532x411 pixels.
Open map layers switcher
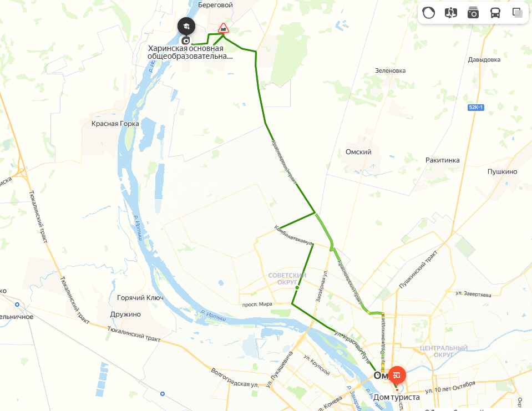[518, 13]
